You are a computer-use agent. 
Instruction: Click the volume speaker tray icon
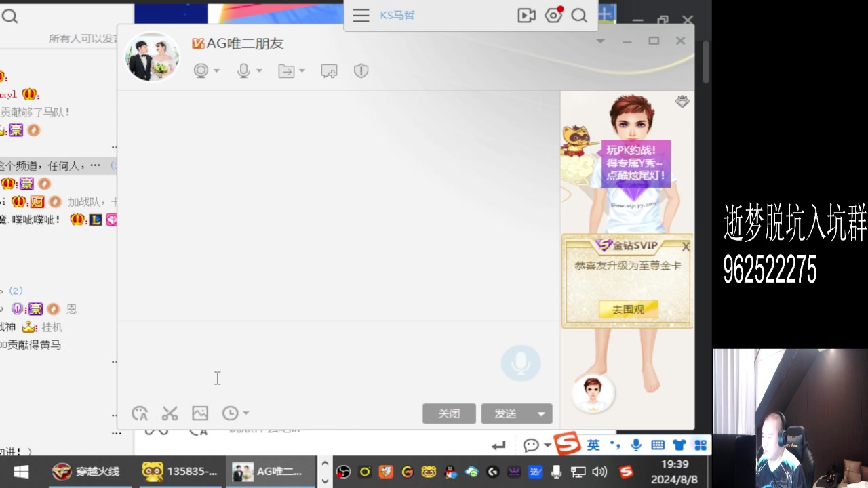coord(599,472)
